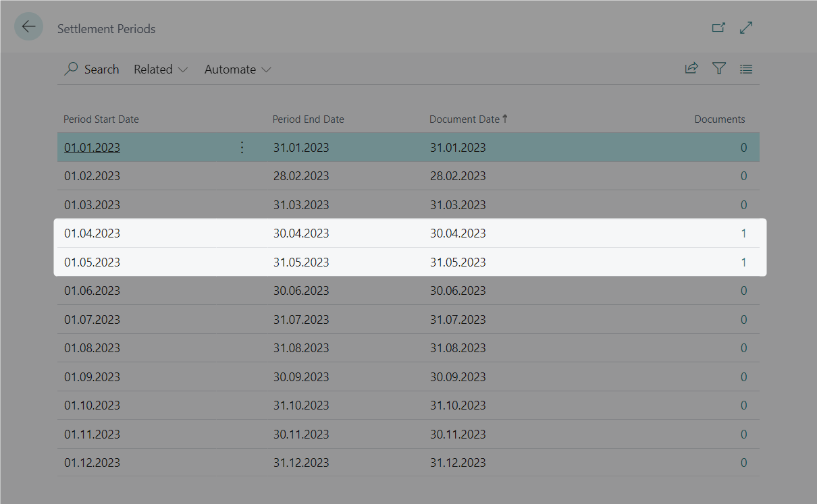Screen dimensions: 817x504
Task: Click the Search magnifier icon
Action: (x=71, y=69)
